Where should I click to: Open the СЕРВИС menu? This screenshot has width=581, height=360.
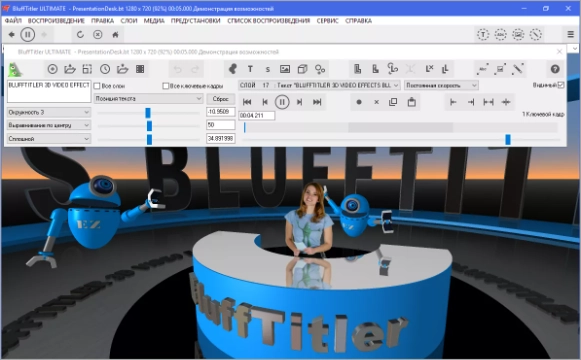328,21
